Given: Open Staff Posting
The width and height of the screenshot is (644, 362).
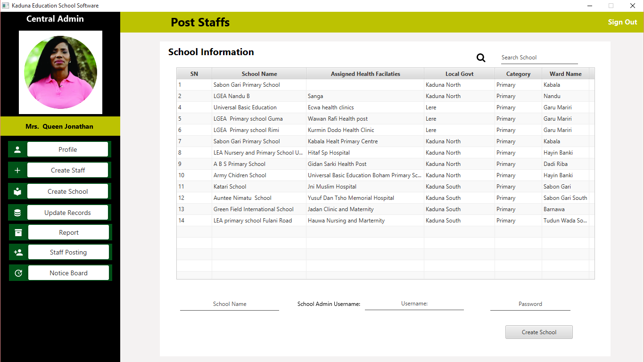Looking at the screenshot, I should tap(69, 252).
